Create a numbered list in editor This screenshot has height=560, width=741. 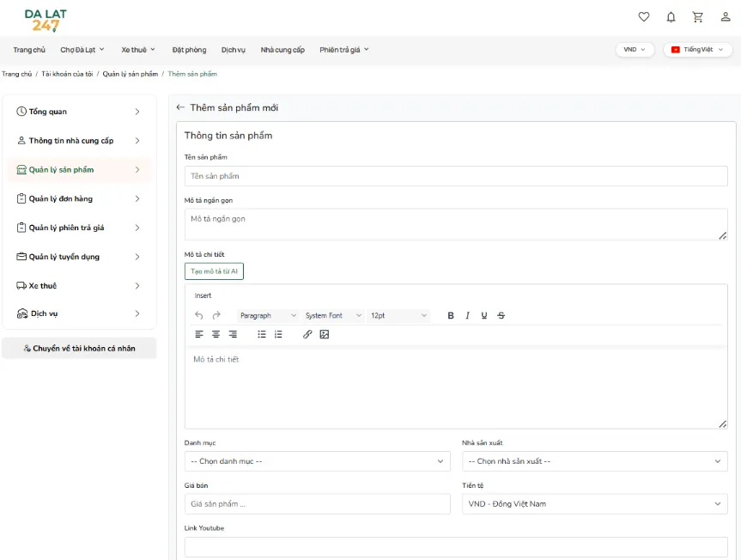[x=278, y=334]
